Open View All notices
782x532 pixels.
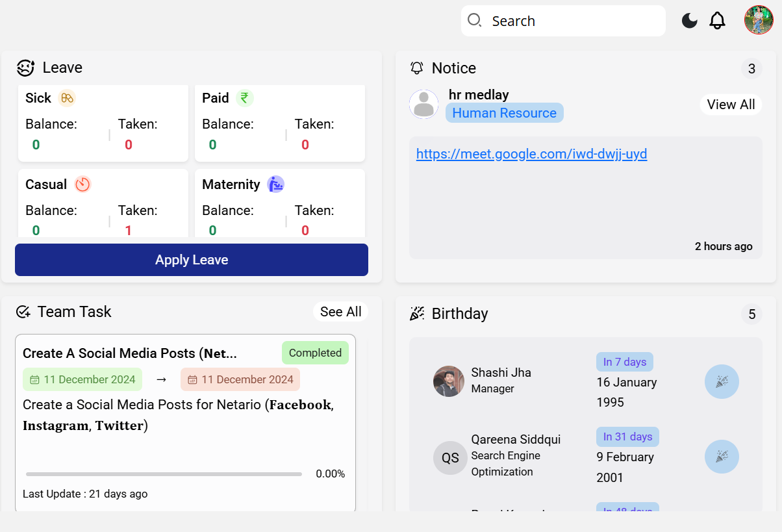coord(731,105)
